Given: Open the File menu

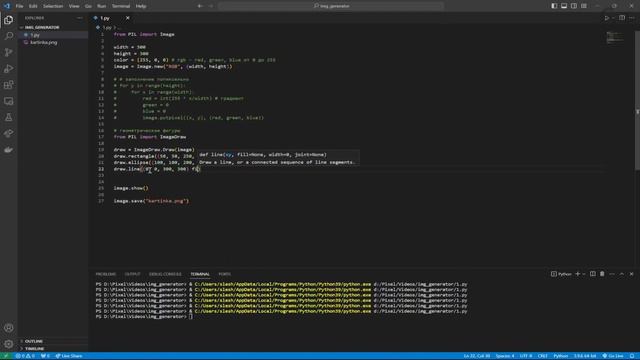Looking at the screenshot, I should (x=19, y=6).
